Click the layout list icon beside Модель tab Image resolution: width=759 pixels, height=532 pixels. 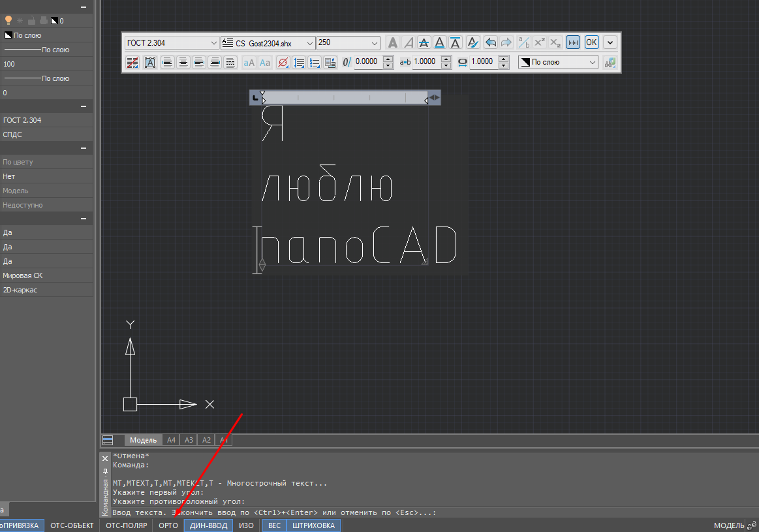pos(108,440)
